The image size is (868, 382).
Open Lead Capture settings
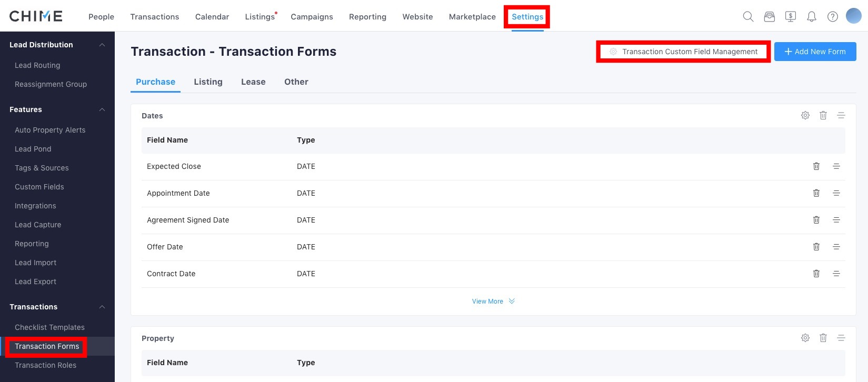38,225
